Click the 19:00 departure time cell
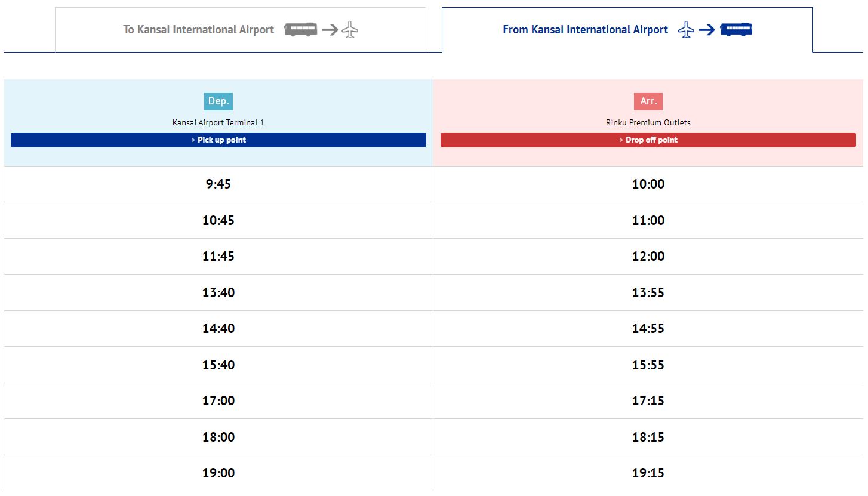Screen dimensions: 868x496 click(218, 473)
